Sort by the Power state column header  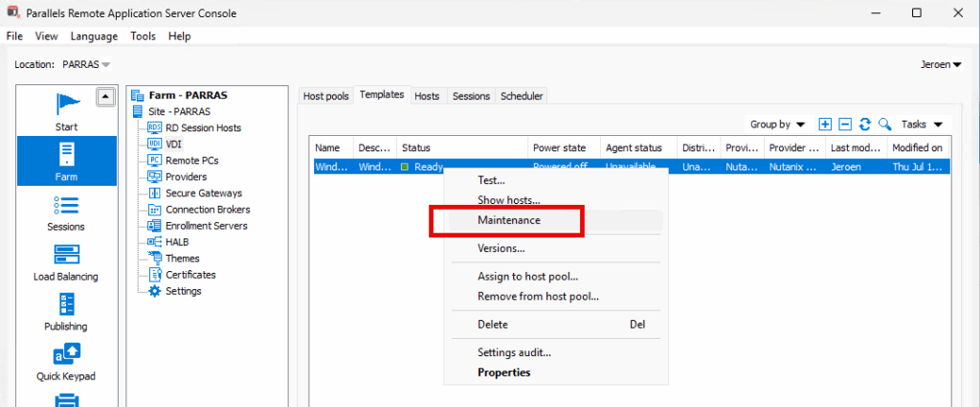click(x=565, y=148)
